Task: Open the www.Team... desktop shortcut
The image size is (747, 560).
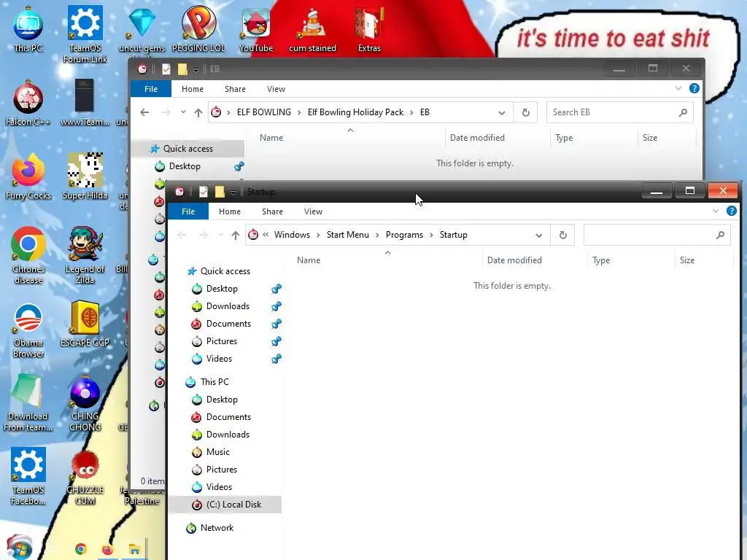Action: pyautogui.click(x=85, y=104)
